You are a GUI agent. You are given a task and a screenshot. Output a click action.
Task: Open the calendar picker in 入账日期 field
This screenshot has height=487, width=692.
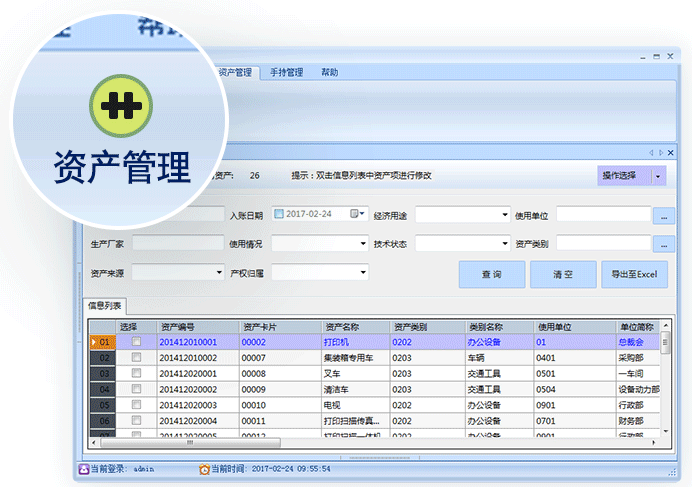pos(354,214)
